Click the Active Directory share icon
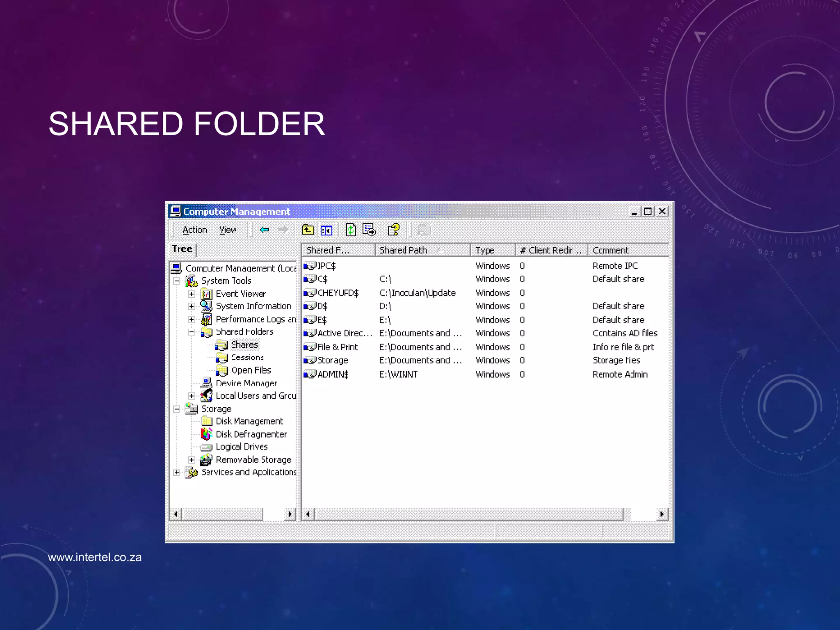The height and width of the screenshot is (630, 840). pos(310,333)
